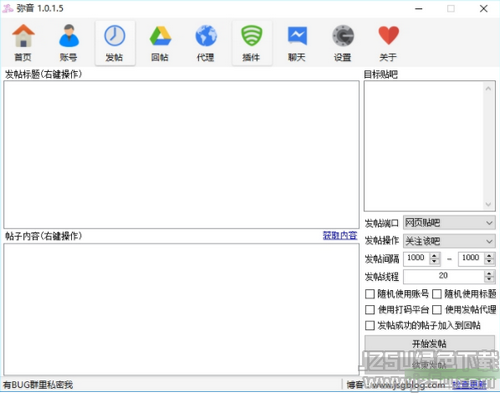Expand the 发帖操作 关注该吧 dropdown
Viewport: 500px width, 393px height.
click(x=449, y=241)
